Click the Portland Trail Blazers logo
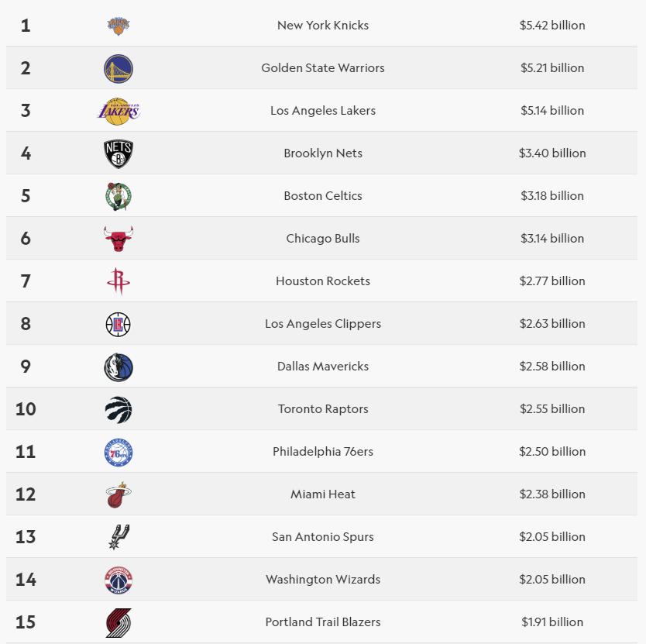The height and width of the screenshot is (644, 646). pyautogui.click(x=119, y=622)
